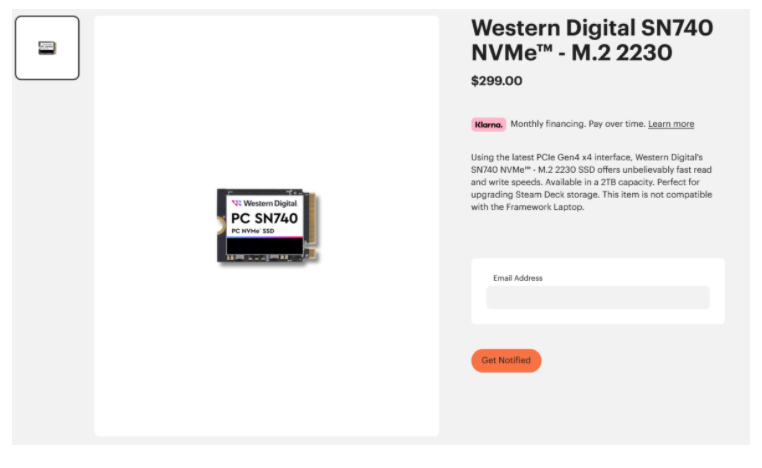Screen dimensions: 762x468
Task: Click the product description paragraph
Action: 591,182
